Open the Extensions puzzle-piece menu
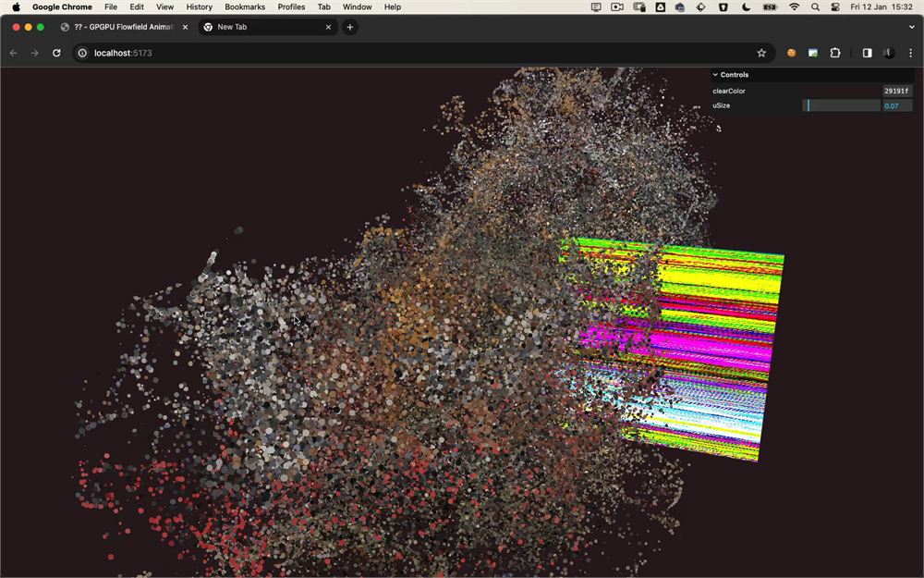This screenshot has height=578, width=924. point(835,53)
